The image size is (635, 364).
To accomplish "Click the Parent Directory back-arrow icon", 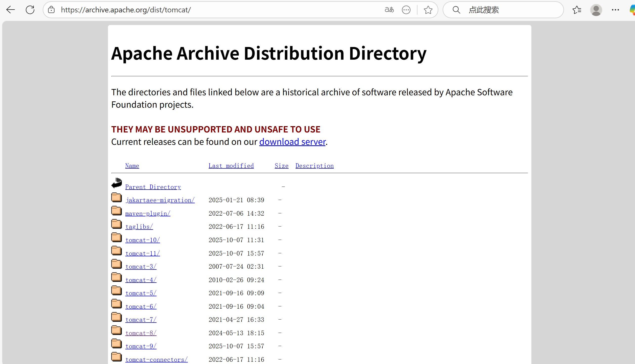I will [x=117, y=183].
